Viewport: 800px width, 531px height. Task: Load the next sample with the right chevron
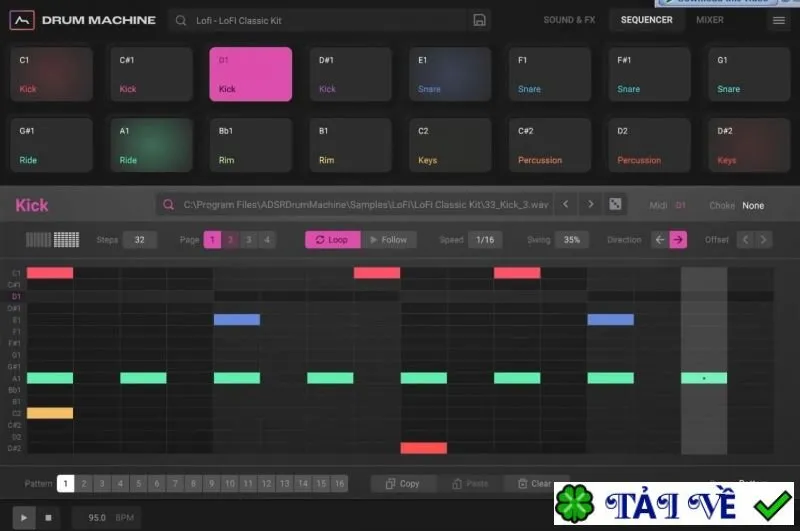pyautogui.click(x=590, y=205)
